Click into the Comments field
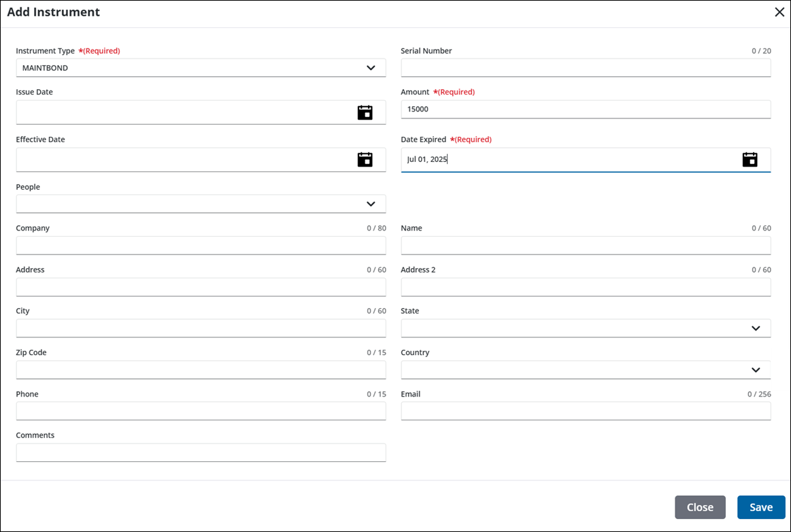The image size is (791, 532). click(x=201, y=453)
